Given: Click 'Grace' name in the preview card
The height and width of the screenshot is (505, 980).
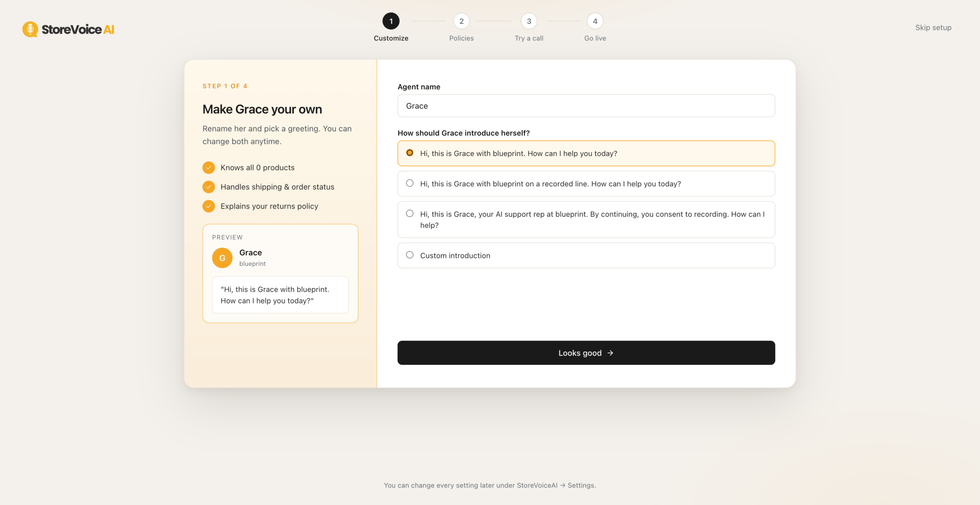Looking at the screenshot, I should click(251, 253).
